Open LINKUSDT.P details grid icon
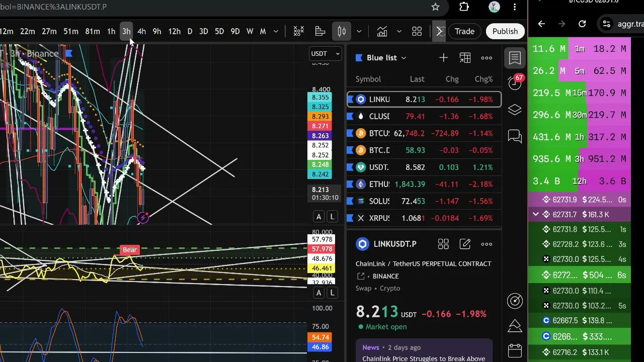The width and height of the screenshot is (644, 362). coord(443,244)
